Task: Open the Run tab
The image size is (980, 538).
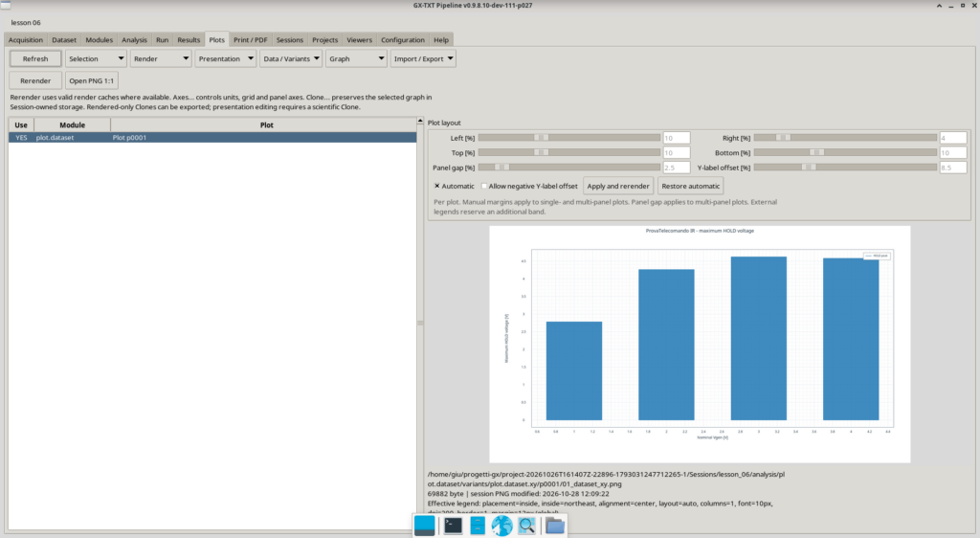Action: pyautogui.click(x=162, y=40)
